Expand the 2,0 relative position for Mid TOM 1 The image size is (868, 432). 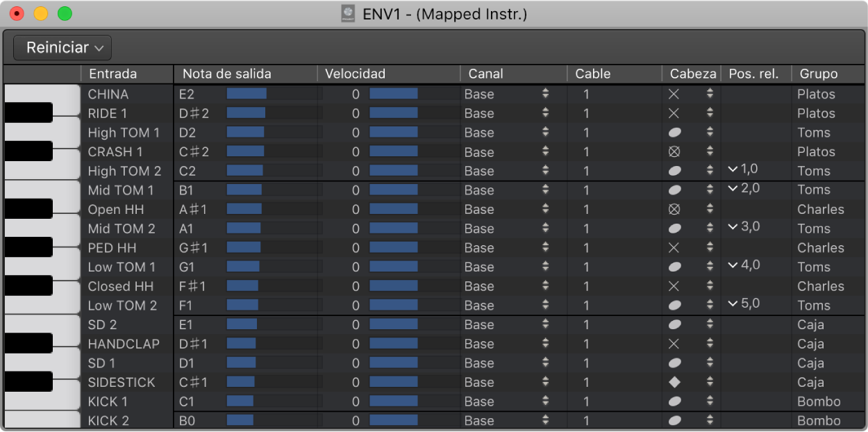(x=732, y=188)
